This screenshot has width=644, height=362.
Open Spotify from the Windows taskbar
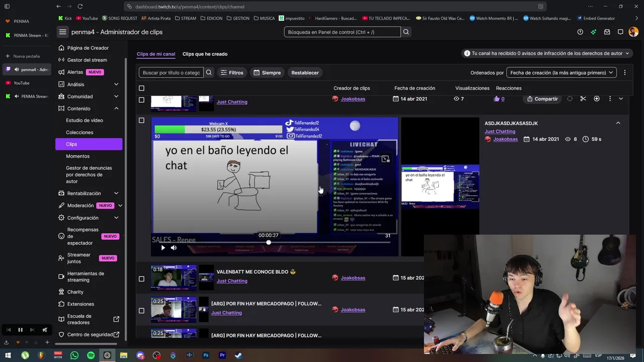[91, 355]
